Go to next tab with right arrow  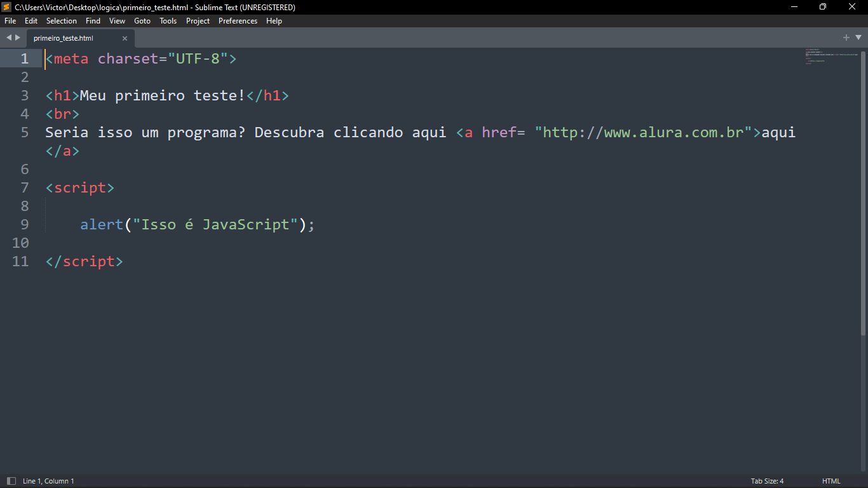[18, 37]
